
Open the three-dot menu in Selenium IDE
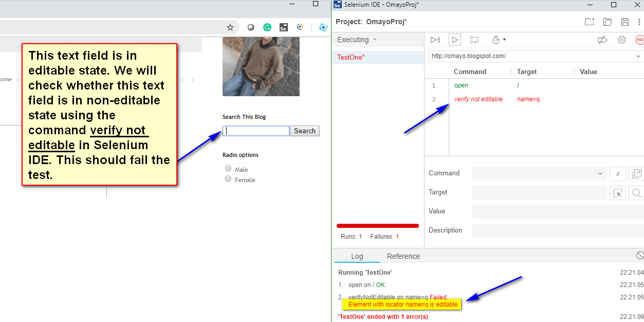[639, 22]
